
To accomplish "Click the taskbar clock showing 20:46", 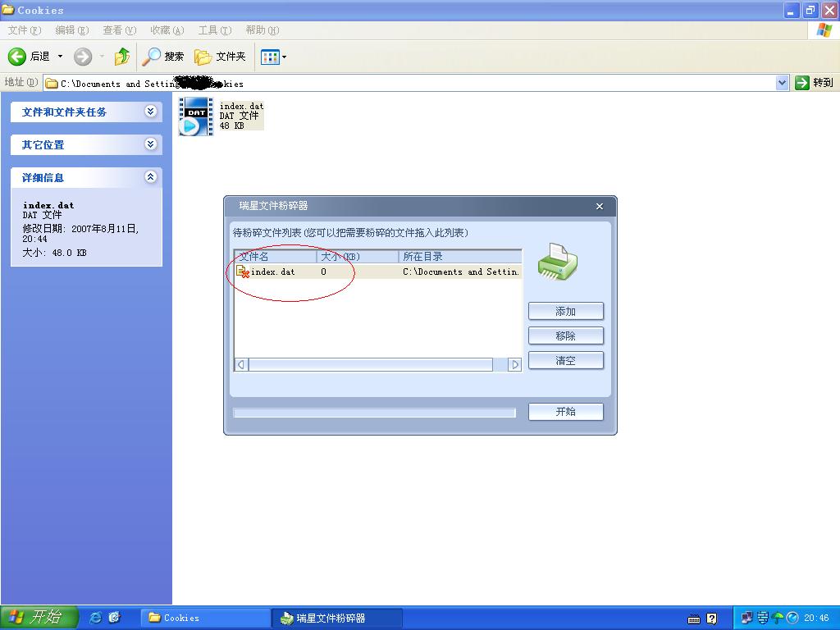I will coord(816,618).
